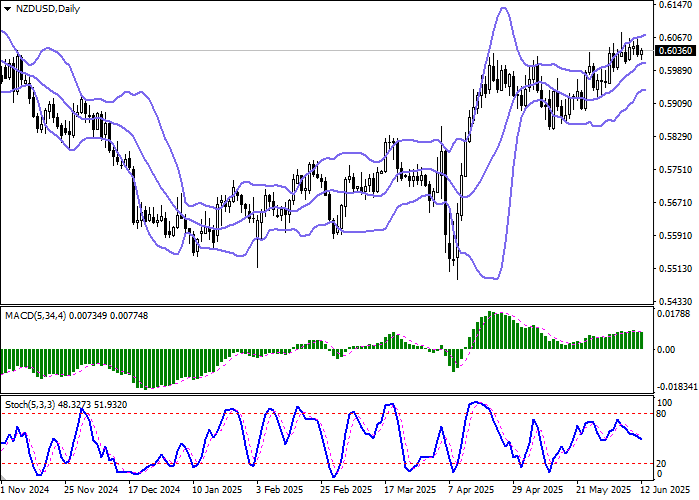Select the 17 Dec 2024 date marker
This screenshot has width=699, height=500.
point(153,491)
